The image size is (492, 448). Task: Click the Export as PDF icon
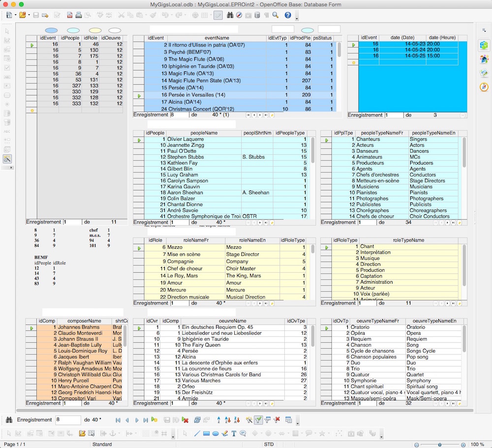click(70, 15)
